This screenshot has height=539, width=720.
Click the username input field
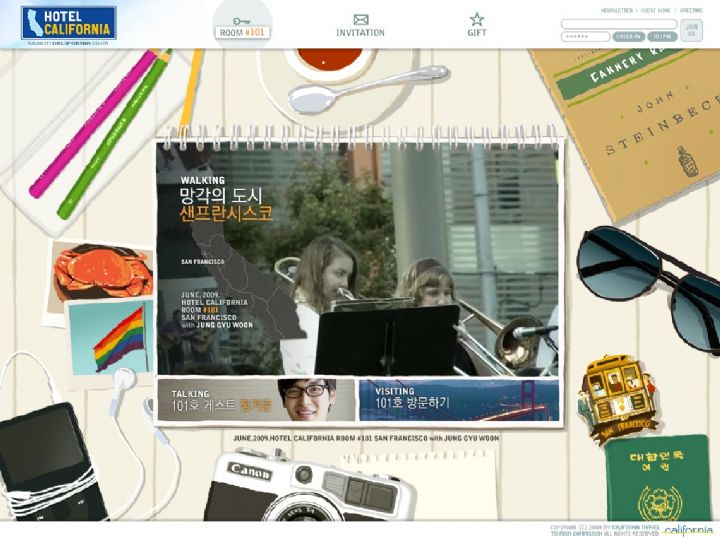[x=618, y=24]
